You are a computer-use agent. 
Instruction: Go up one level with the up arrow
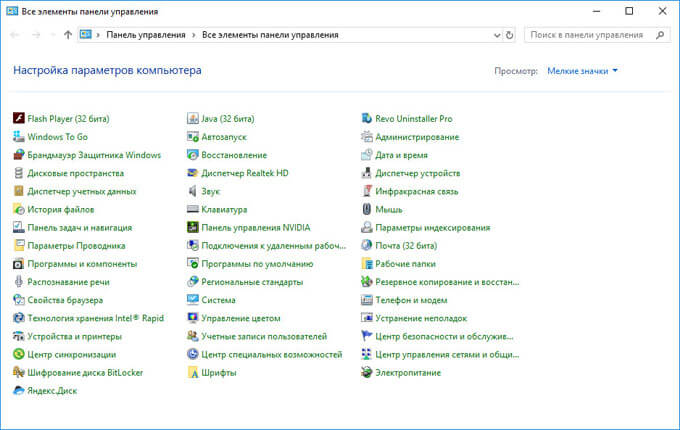pyautogui.click(x=68, y=35)
